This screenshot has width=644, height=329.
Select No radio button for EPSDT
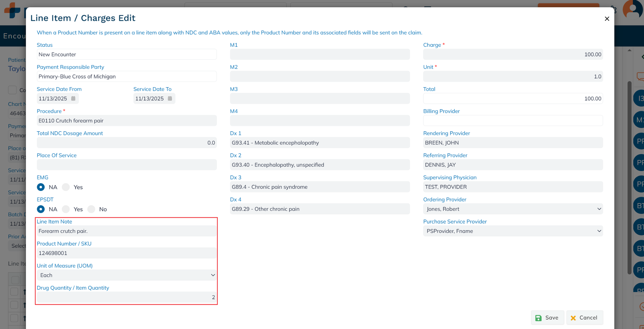coord(91,209)
